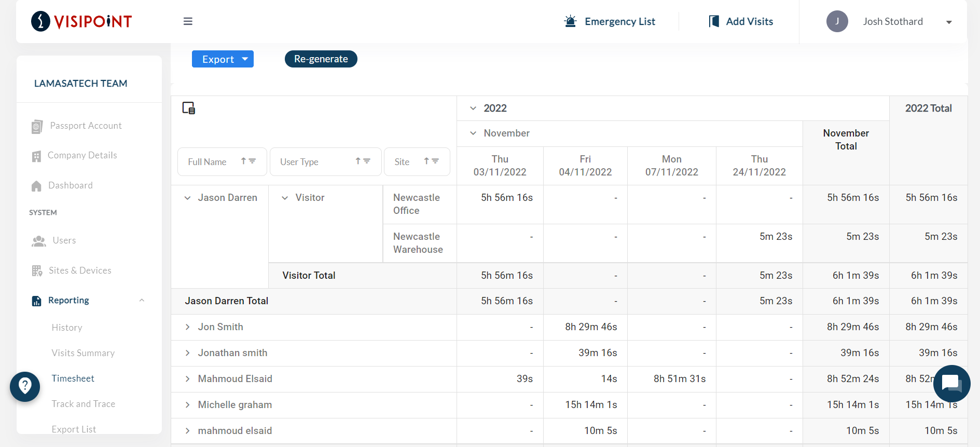Select Thu 03/11/2022 column header
This screenshot has width=980, height=447.
click(x=500, y=166)
